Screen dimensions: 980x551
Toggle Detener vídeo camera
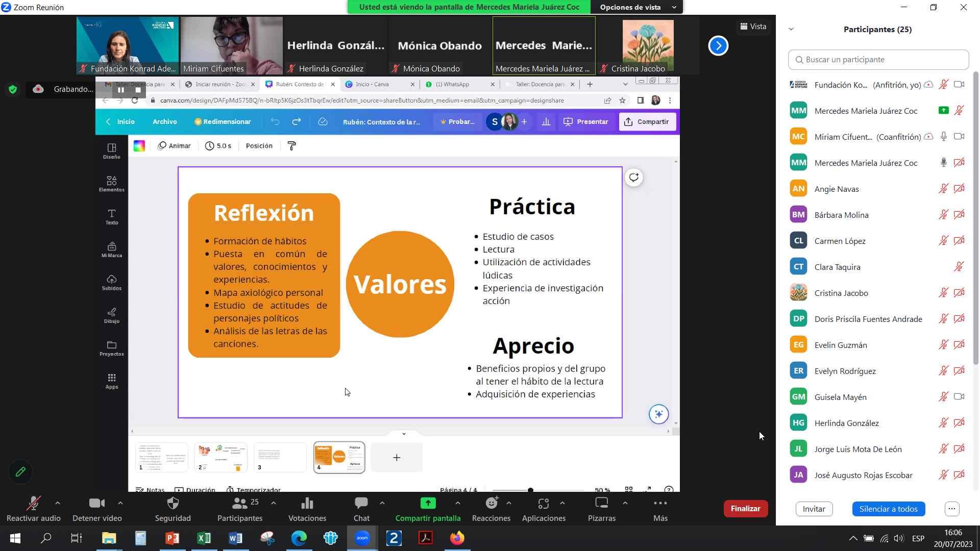tap(96, 504)
